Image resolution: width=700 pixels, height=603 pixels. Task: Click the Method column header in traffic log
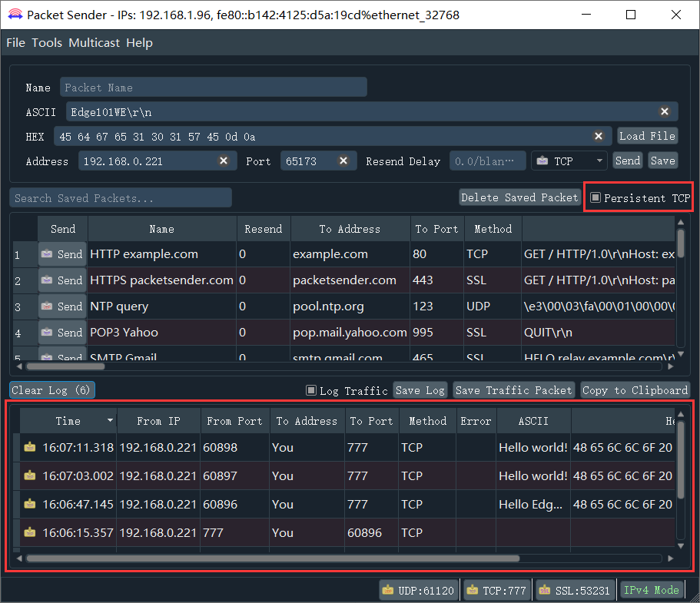coord(427,421)
